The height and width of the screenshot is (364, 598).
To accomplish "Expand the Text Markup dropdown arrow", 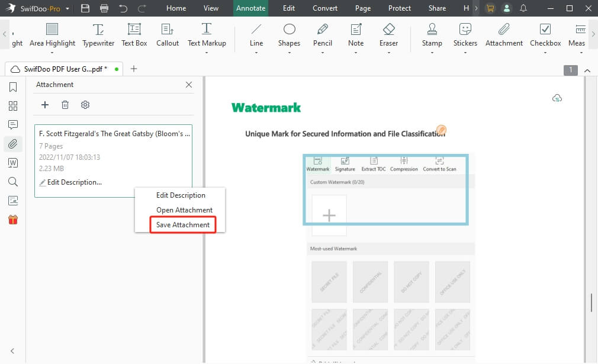I will click(206, 53).
